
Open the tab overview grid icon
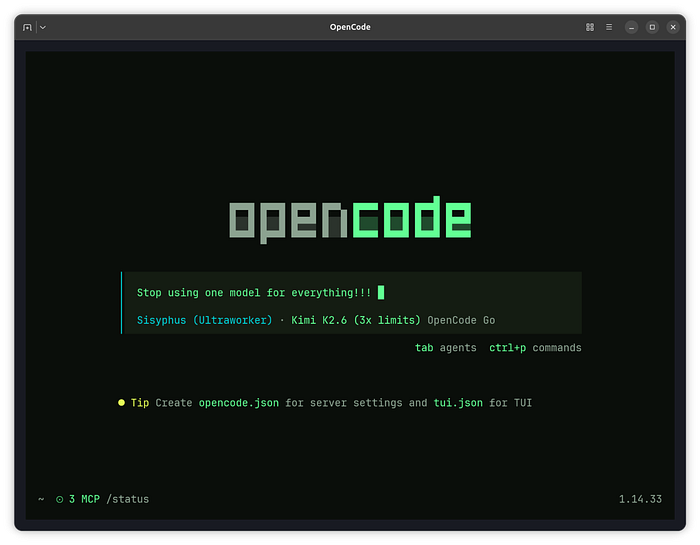(590, 27)
